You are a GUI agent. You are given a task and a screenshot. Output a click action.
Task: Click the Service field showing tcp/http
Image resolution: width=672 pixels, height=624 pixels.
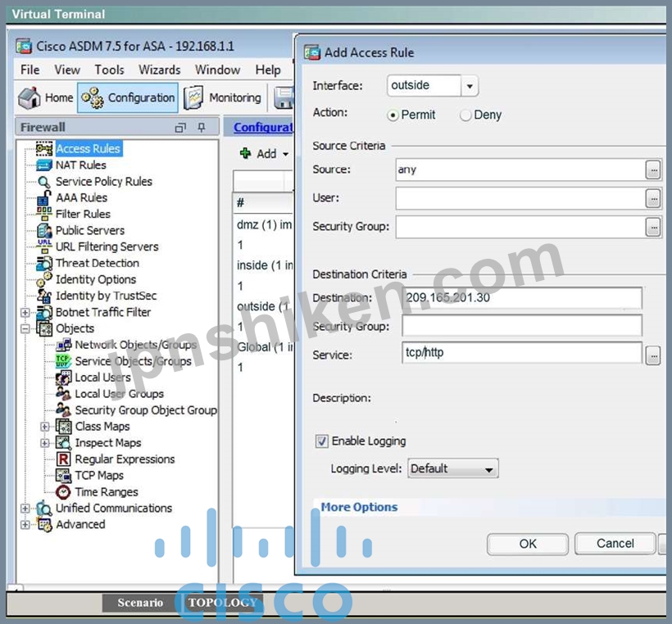pos(522,353)
